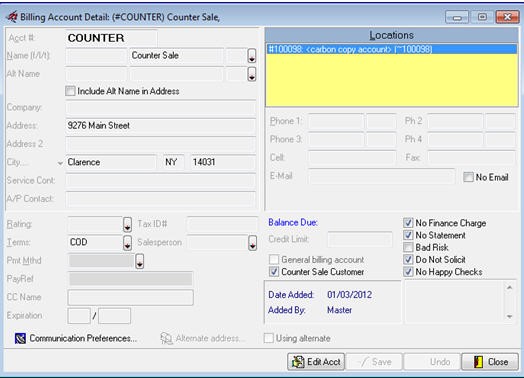This screenshot has width=524, height=378.
Task: Minimize the Billing Account Detail window
Action: tap(457, 17)
